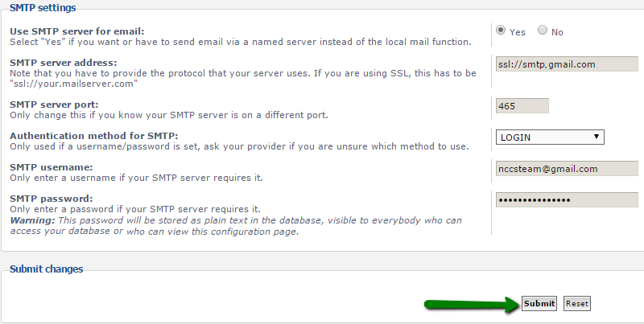Focus the nccsteam@gmail.com username field
Screen dimensions: 644x324
point(567,169)
